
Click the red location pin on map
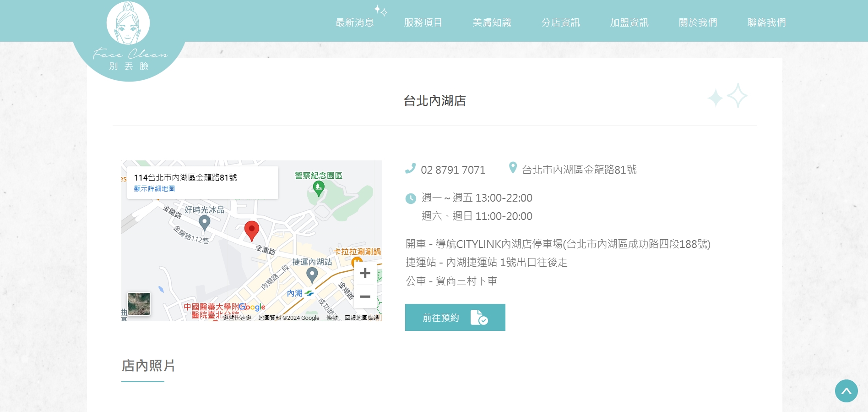[x=251, y=230]
